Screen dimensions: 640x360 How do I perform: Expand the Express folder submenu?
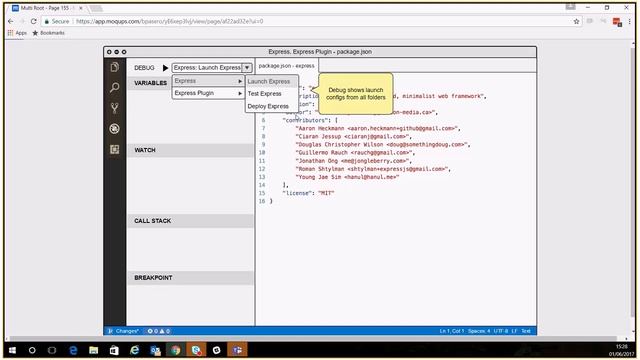[208, 81]
